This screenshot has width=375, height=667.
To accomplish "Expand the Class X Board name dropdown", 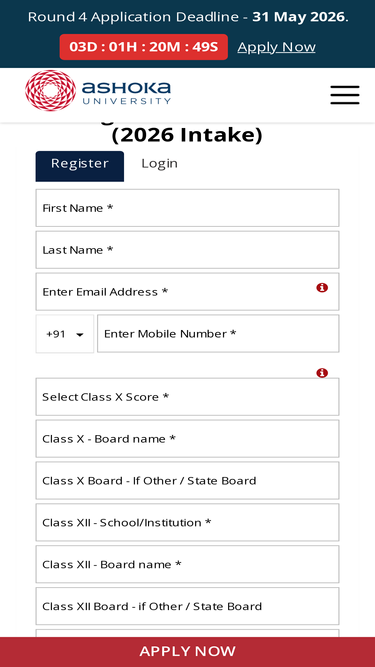I will (x=188, y=439).
